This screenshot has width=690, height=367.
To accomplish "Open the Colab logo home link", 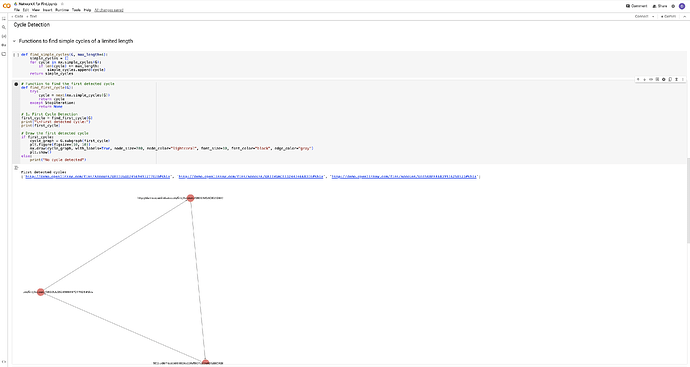I will pyautogui.click(x=7, y=6).
